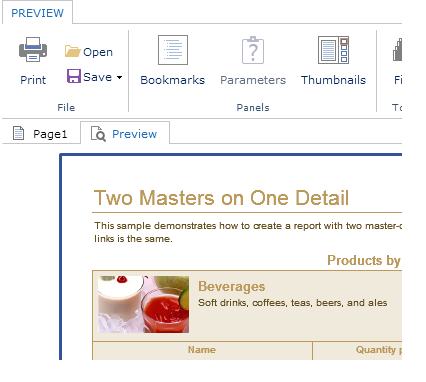Viewport: 426px width, 382px height.
Task: Open a file with the folder icon
Action: [x=73, y=51]
